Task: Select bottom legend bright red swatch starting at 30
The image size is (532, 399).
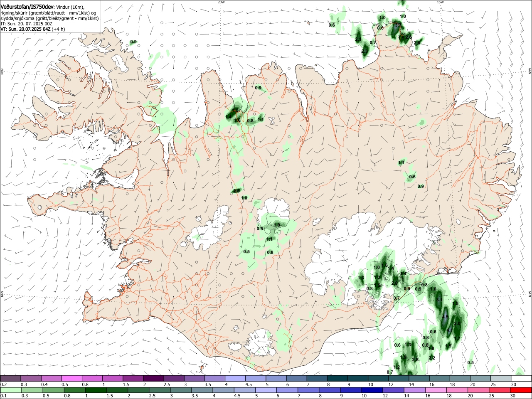Action: point(521,390)
